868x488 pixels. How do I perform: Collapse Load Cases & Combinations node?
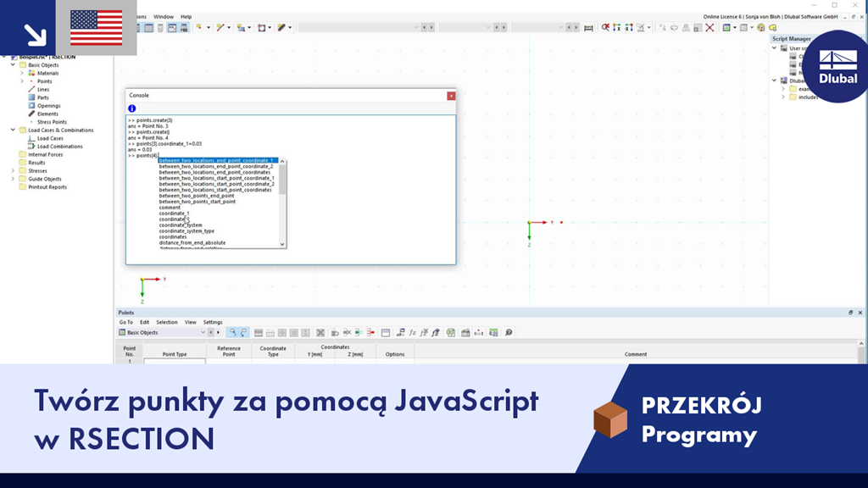(13, 130)
